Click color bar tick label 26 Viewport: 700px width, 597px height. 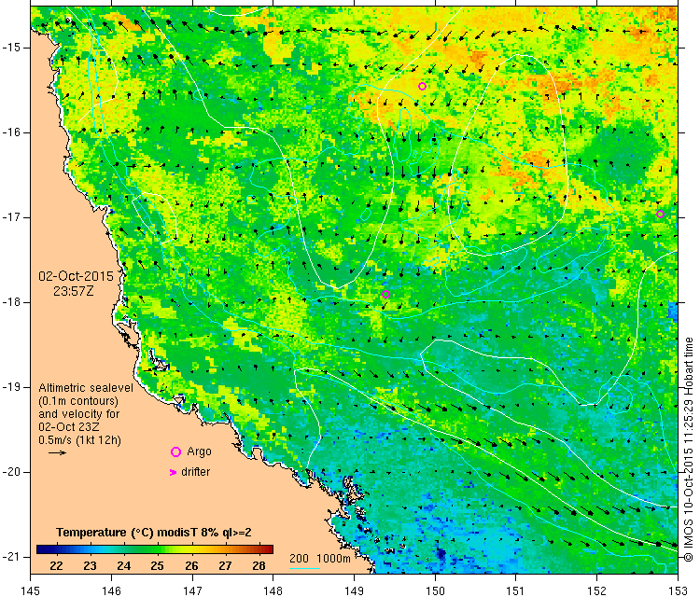[x=191, y=566]
